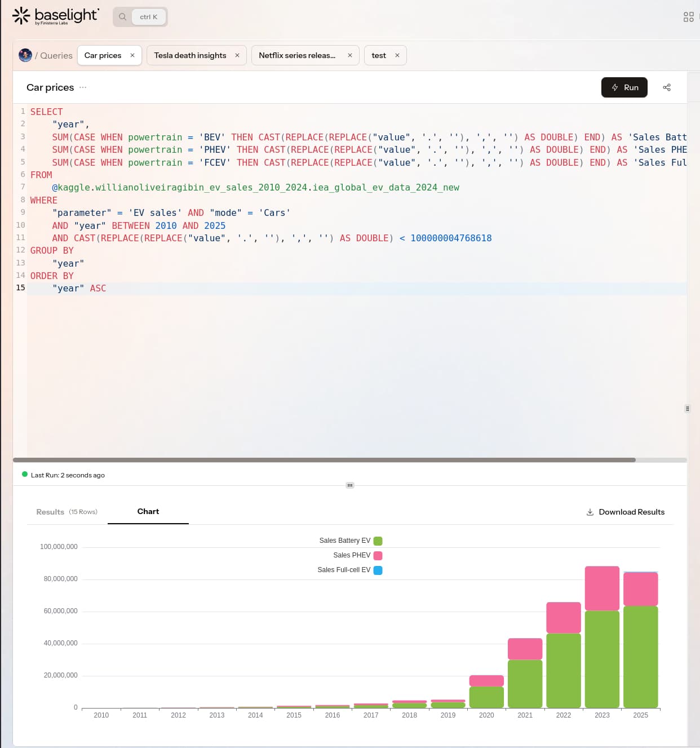Open the Car prices three-dot options menu
Image resolution: width=700 pixels, height=748 pixels.
(83, 87)
